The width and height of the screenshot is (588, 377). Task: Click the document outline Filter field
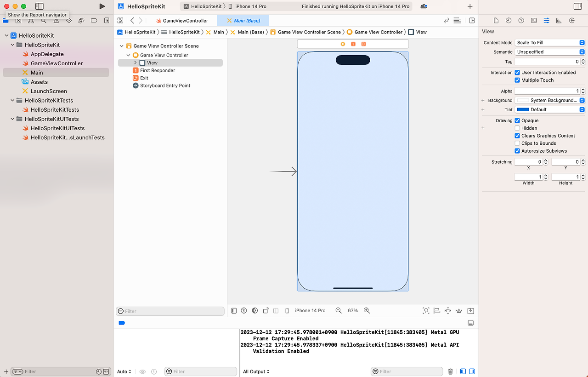[x=170, y=311]
